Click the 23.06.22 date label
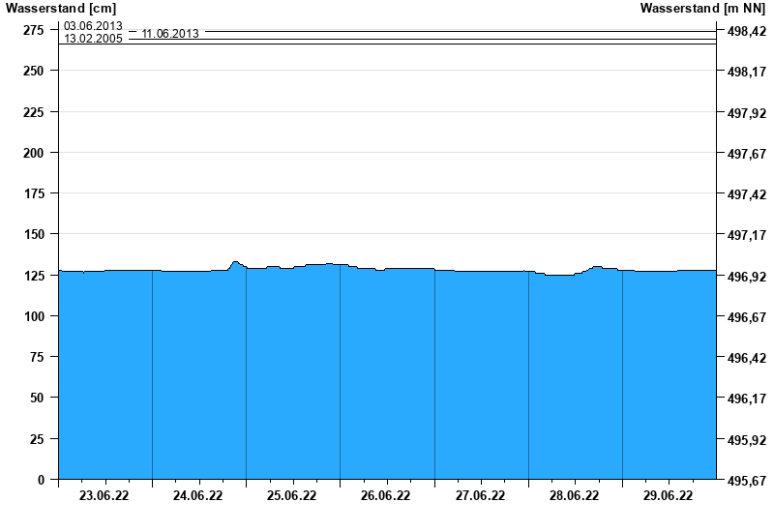This screenshot has height=532, width=774. pos(104,496)
